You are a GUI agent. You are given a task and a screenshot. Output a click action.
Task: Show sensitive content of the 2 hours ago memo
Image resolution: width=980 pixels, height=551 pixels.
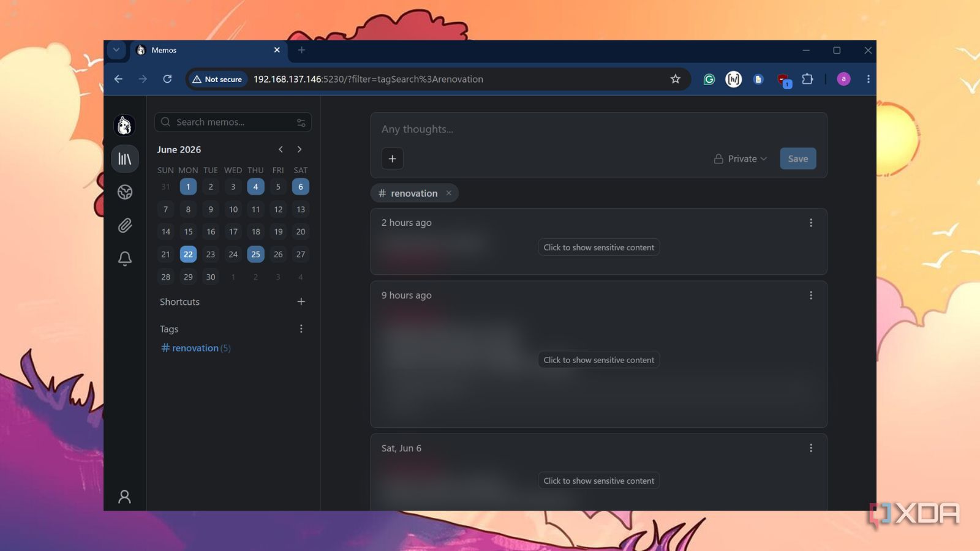click(x=598, y=247)
